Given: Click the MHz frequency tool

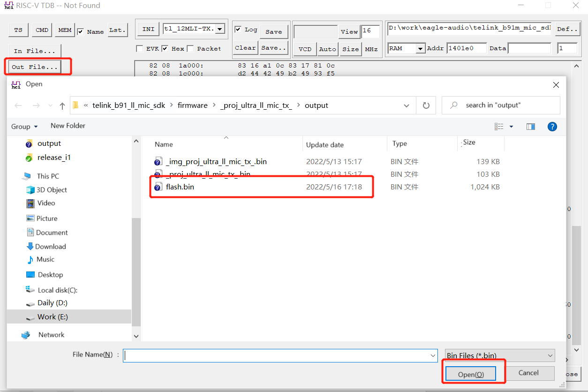Looking at the screenshot, I should point(371,48).
